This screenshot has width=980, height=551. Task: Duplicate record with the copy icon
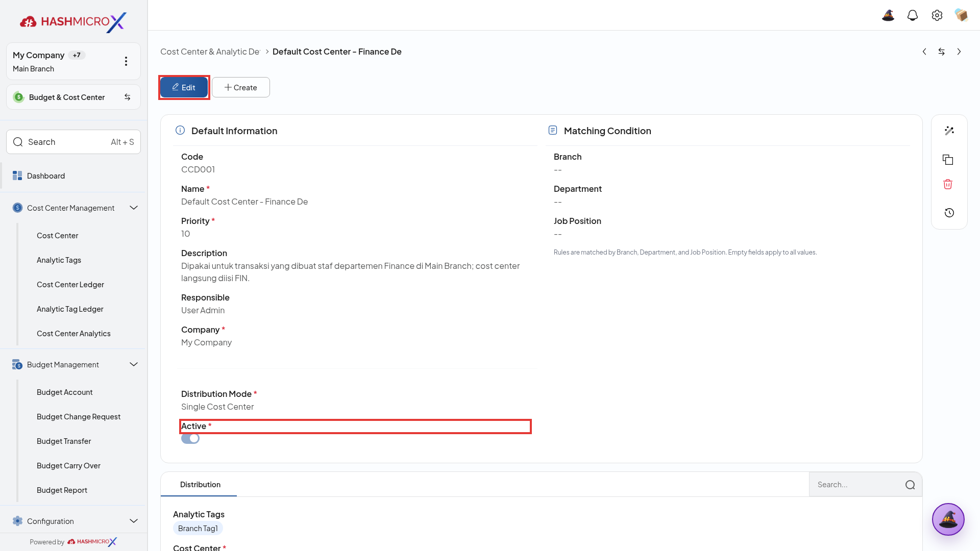(x=948, y=160)
